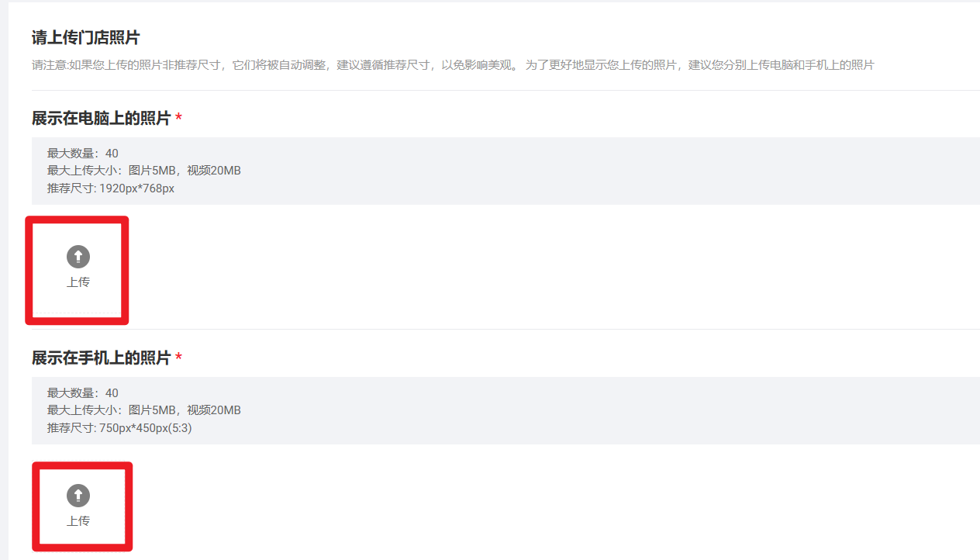Viewport: 980px width, 560px height.
Task: Click 最大数量：40 in the mobile photo section
Action: [83, 393]
